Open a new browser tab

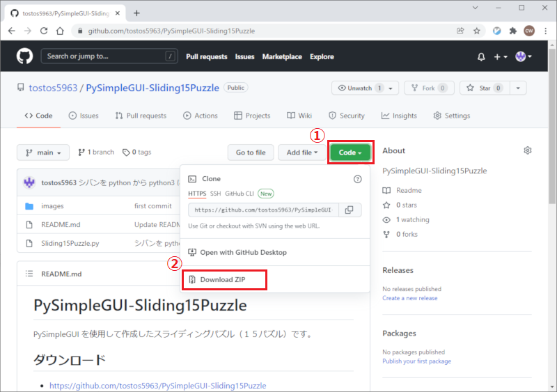pos(136,13)
